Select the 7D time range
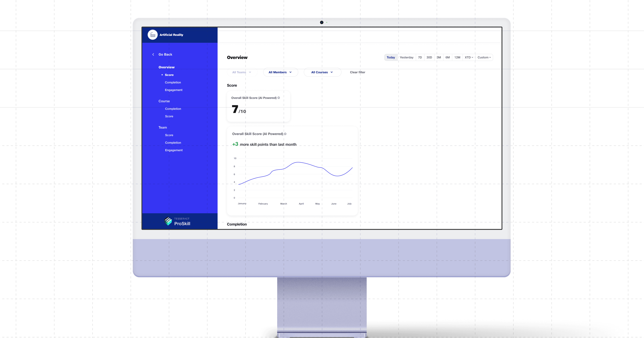The width and height of the screenshot is (644, 338). 420,58
